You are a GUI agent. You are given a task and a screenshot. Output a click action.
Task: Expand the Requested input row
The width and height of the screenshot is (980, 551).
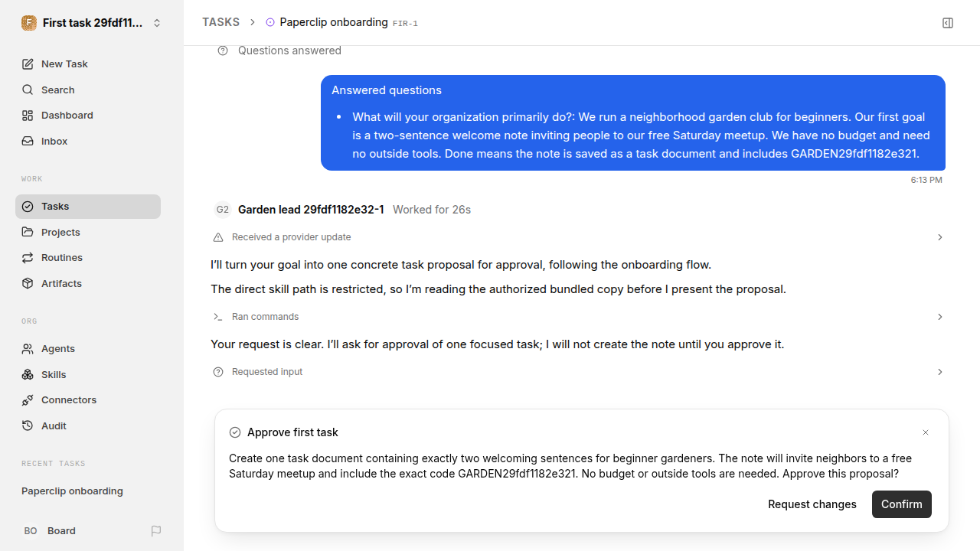(x=577, y=372)
